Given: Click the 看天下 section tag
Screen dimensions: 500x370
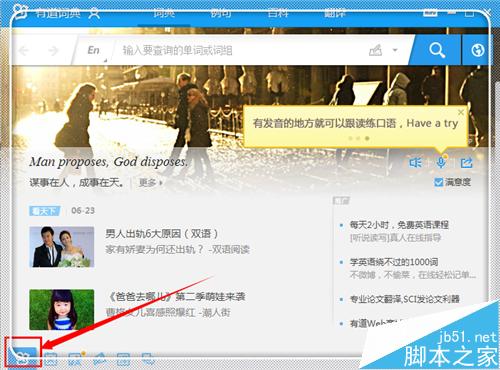Looking at the screenshot, I should pos(45,211).
